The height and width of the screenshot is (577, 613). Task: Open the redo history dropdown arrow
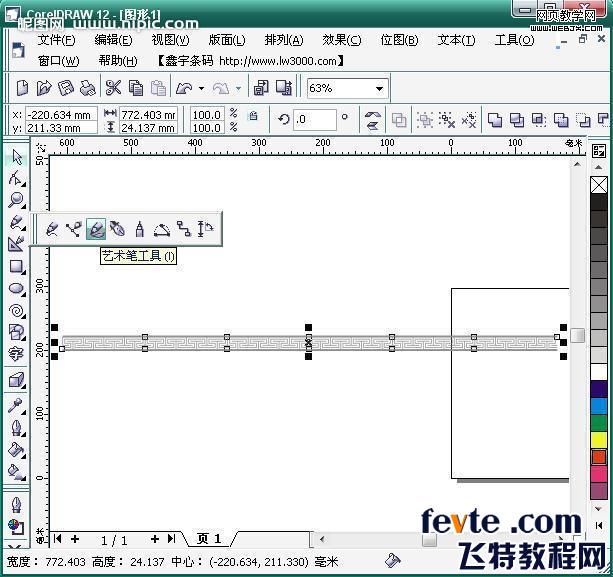238,88
